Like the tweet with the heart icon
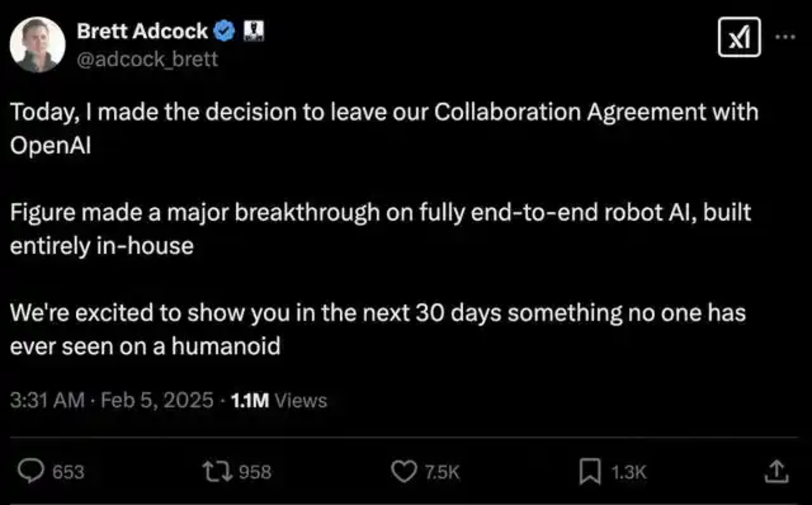This screenshot has height=505, width=812. click(404, 471)
